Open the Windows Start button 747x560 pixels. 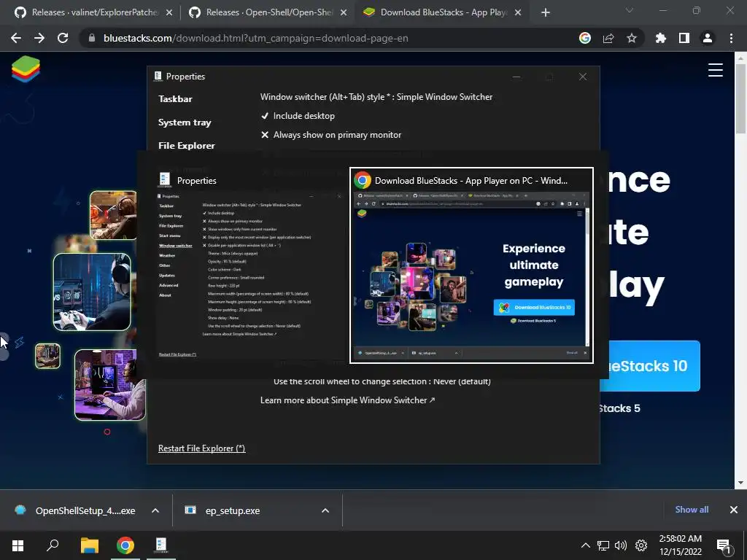pyautogui.click(x=18, y=545)
